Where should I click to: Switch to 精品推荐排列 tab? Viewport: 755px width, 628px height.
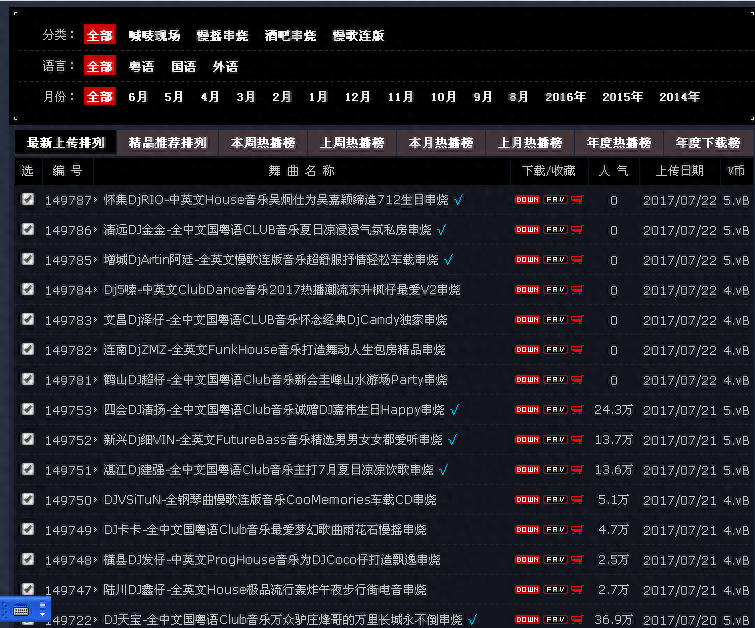[168, 143]
